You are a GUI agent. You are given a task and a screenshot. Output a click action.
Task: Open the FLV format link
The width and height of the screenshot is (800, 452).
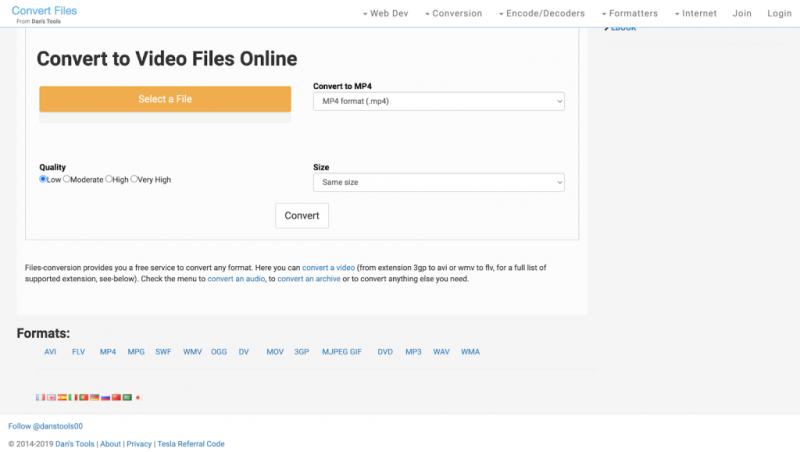click(79, 351)
